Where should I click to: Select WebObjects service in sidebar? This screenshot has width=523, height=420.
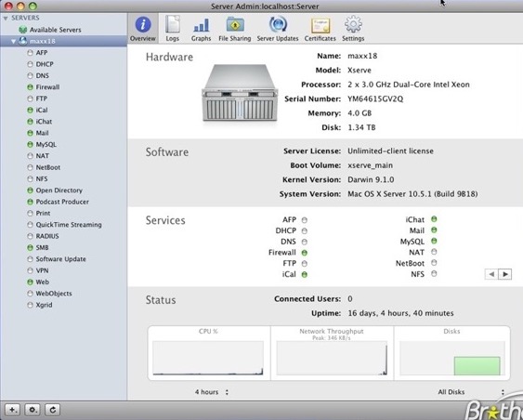click(54, 294)
